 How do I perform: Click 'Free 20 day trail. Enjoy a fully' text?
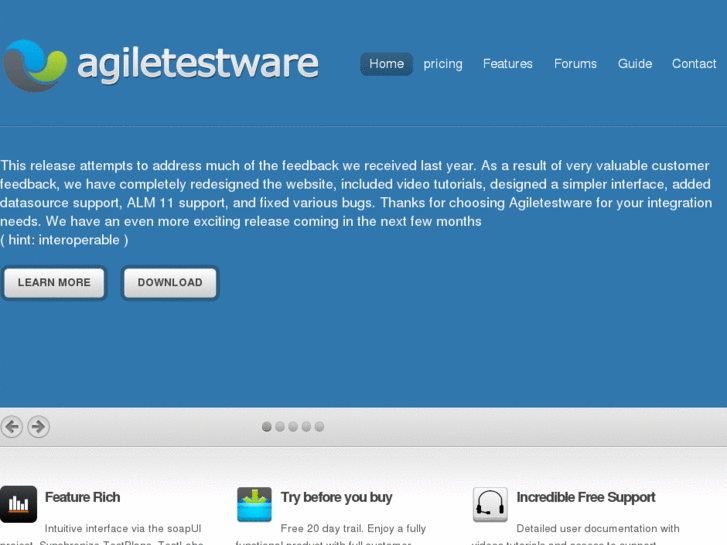click(353, 528)
